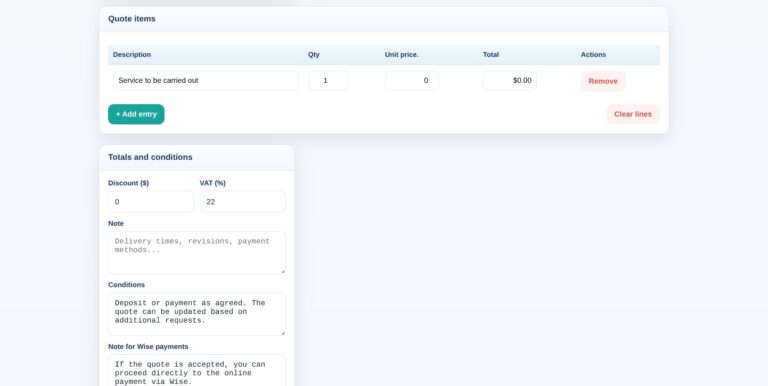The width and height of the screenshot is (768, 386).
Task: Edit the item description field
Action: point(205,80)
